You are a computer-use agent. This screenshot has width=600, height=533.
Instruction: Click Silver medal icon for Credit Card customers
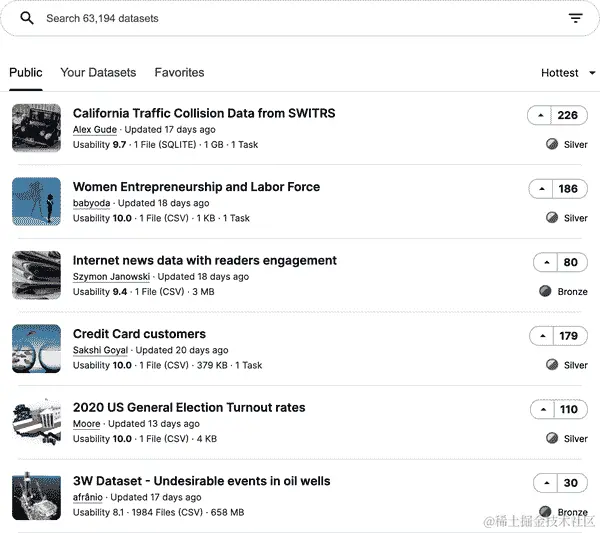551,365
